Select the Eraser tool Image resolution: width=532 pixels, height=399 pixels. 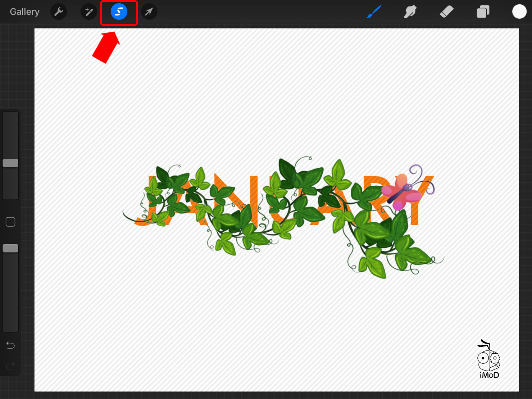[446, 12]
